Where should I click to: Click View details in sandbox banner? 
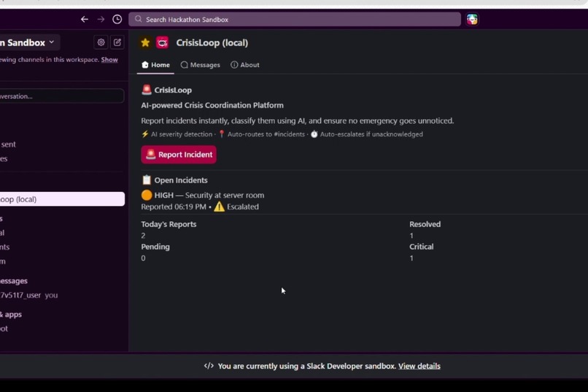(x=419, y=366)
